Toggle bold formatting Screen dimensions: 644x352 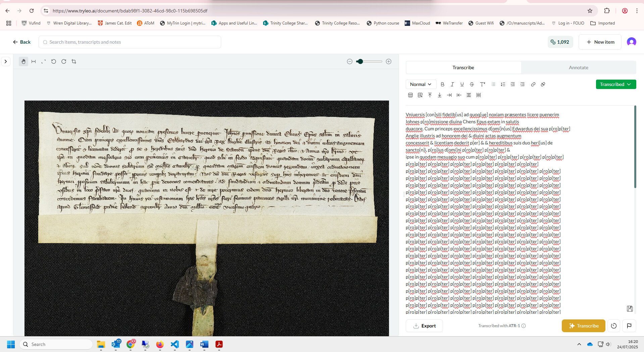442,84
